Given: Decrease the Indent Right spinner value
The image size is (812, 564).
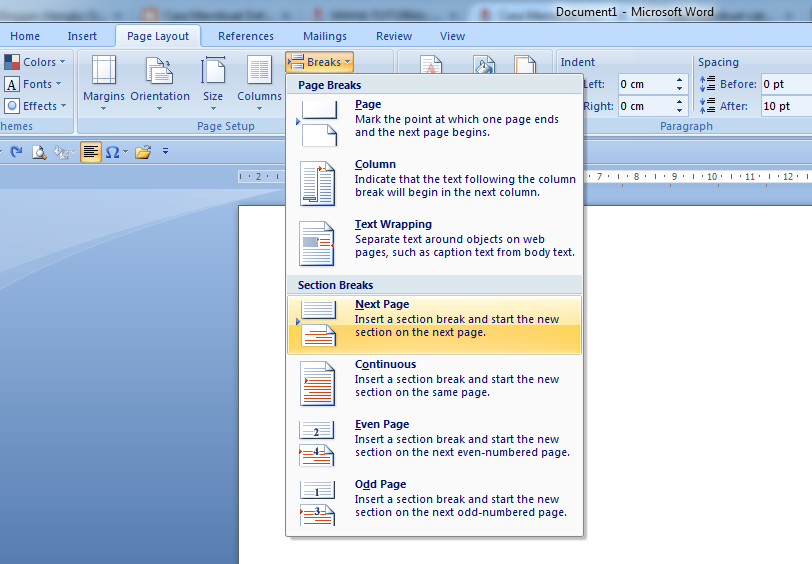Looking at the screenshot, I should pos(679,111).
